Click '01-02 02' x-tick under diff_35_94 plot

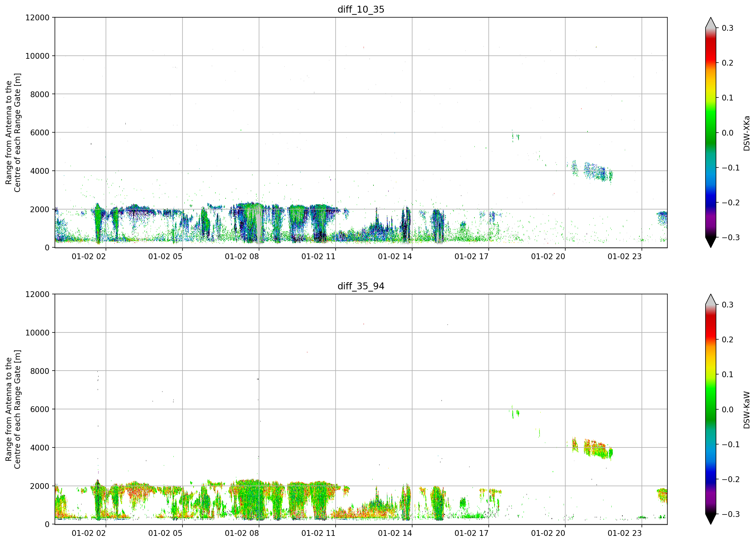(x=89, y=533)
